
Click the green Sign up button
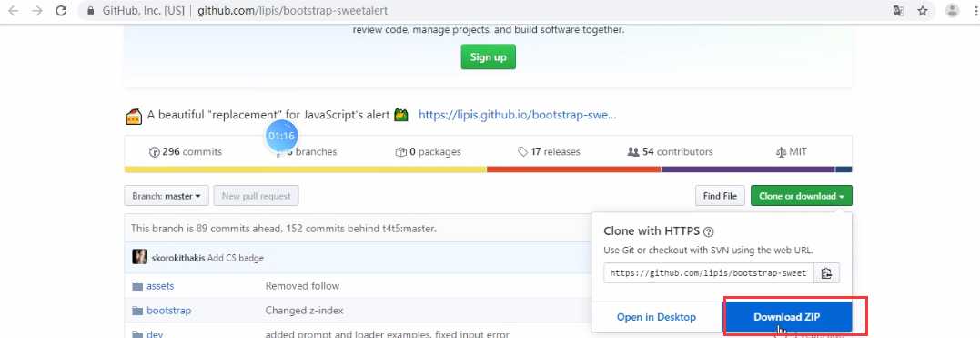point(488,57)
